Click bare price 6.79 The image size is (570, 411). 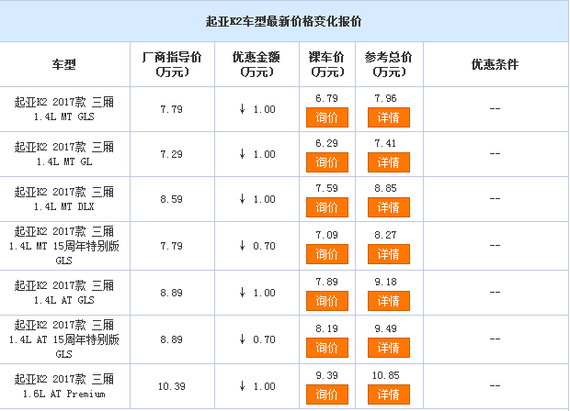(x=327, y=98)
